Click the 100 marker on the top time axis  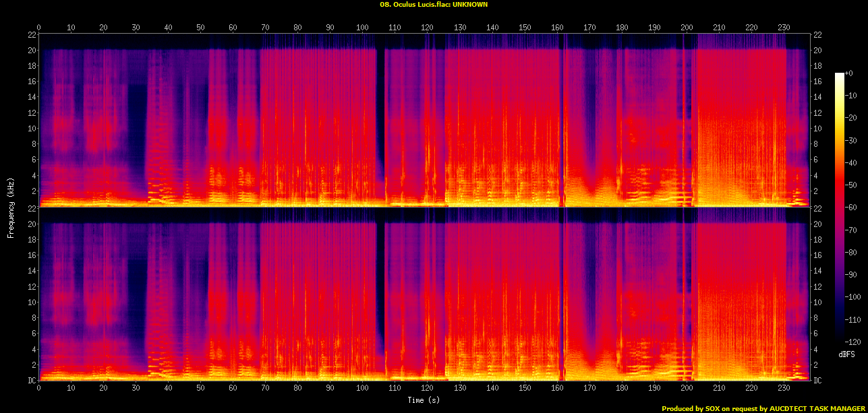pos(362,28)
